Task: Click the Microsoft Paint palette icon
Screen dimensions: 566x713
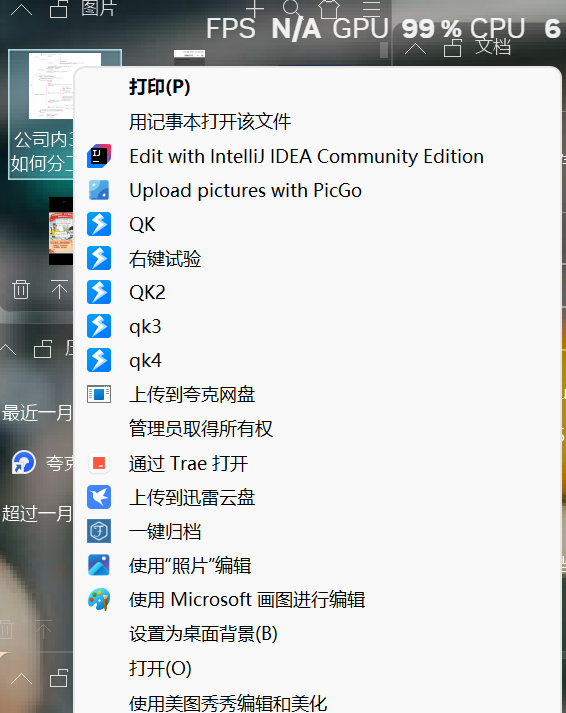Action: pos(99,599)
